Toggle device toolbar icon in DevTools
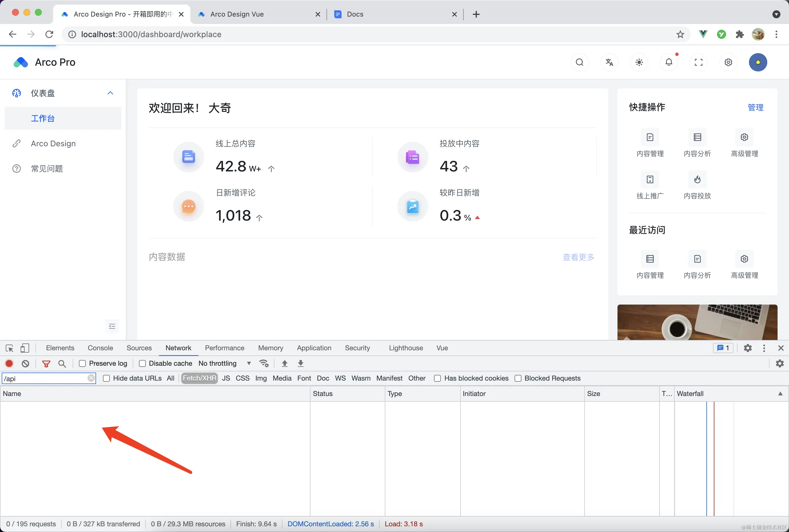 tap(25, 348)
